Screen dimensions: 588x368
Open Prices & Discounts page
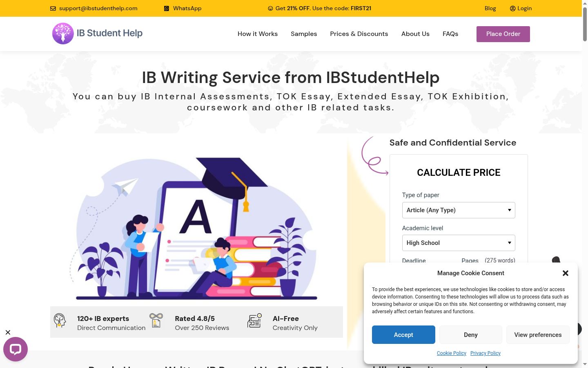click(x=359, y=34)
